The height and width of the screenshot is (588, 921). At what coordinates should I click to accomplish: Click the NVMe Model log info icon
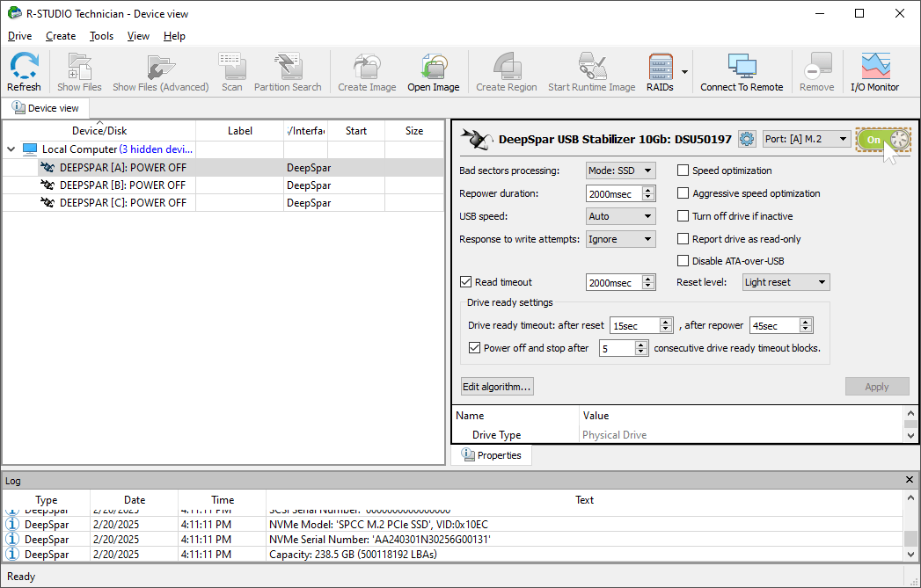tap(12, 524)
